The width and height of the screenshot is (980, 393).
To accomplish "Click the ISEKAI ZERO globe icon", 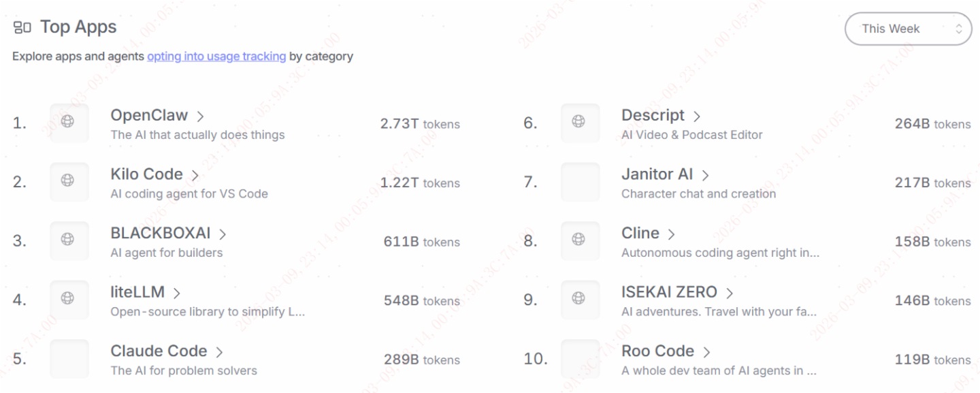I will 578,298.
